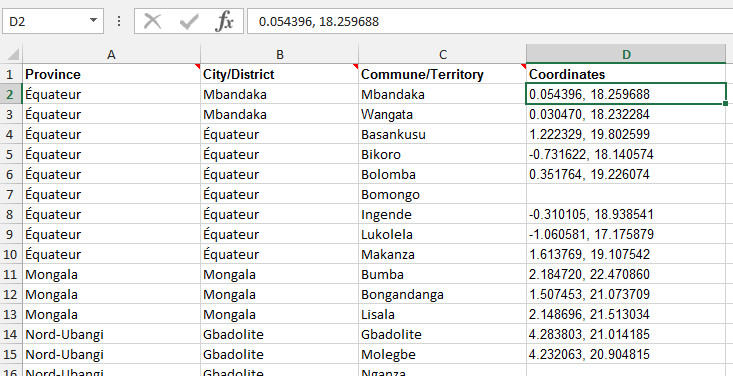
Task: Select the Wangata cell
Action: pos(442,114)
